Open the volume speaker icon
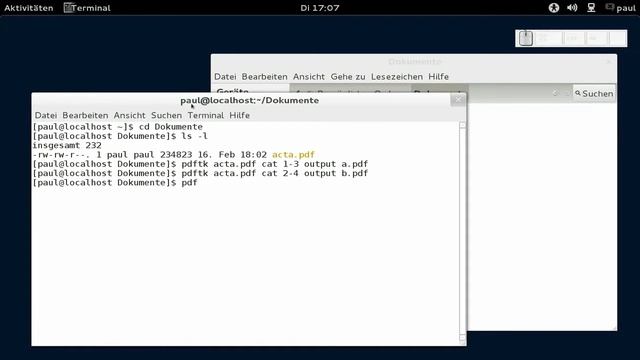The height and width of the screenshot is (360, 640). tap(572, 8)
